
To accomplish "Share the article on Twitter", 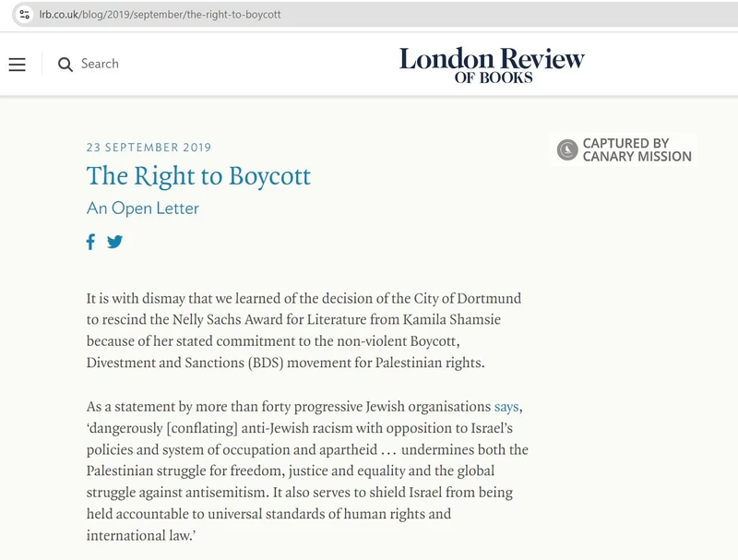I will tap(114, 242).
